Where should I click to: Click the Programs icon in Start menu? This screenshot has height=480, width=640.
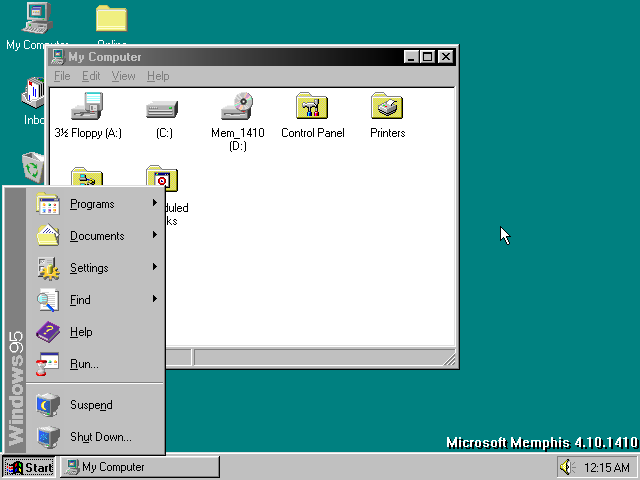click(x=48, y=204)
